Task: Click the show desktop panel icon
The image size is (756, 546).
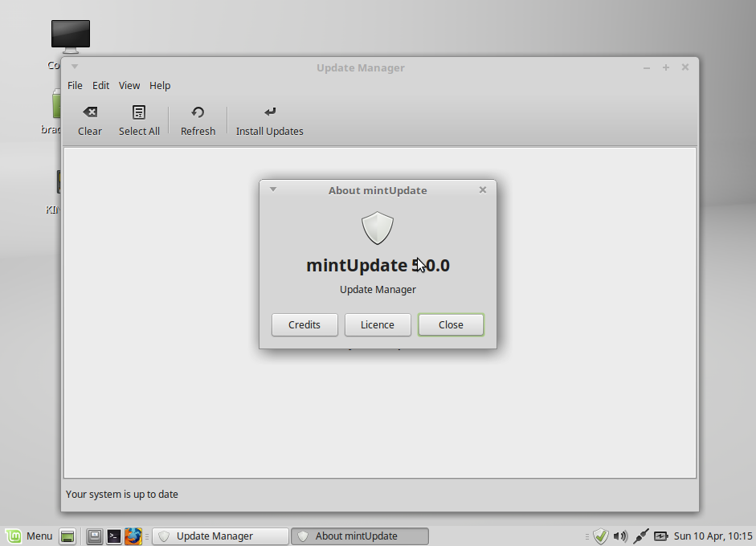Action: pos(67,536)
